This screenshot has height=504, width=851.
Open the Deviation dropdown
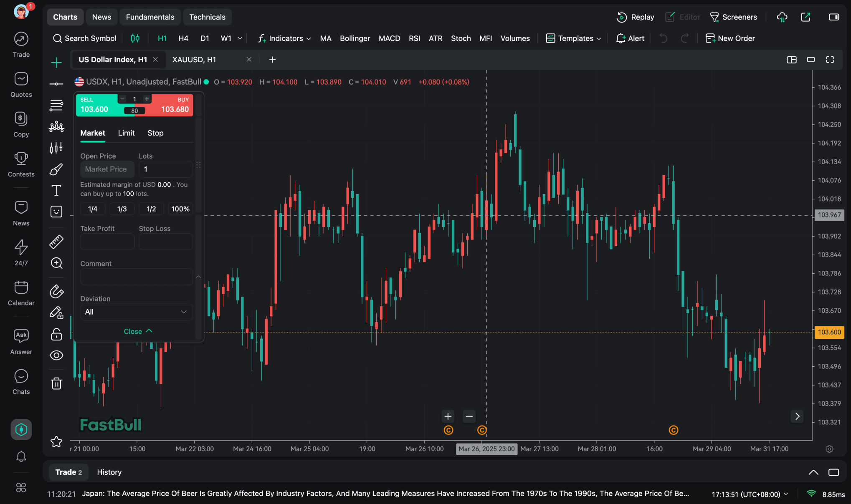[x=136, y=312]
